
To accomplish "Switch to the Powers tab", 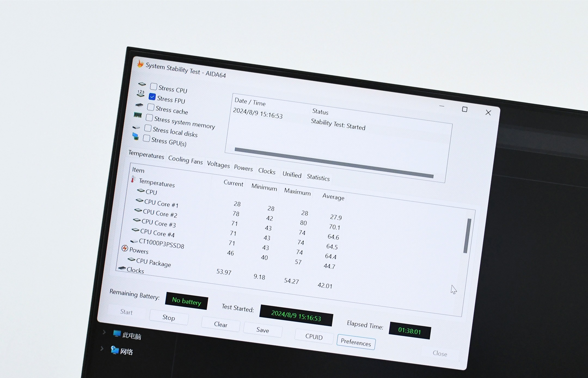I will [243, 168].
